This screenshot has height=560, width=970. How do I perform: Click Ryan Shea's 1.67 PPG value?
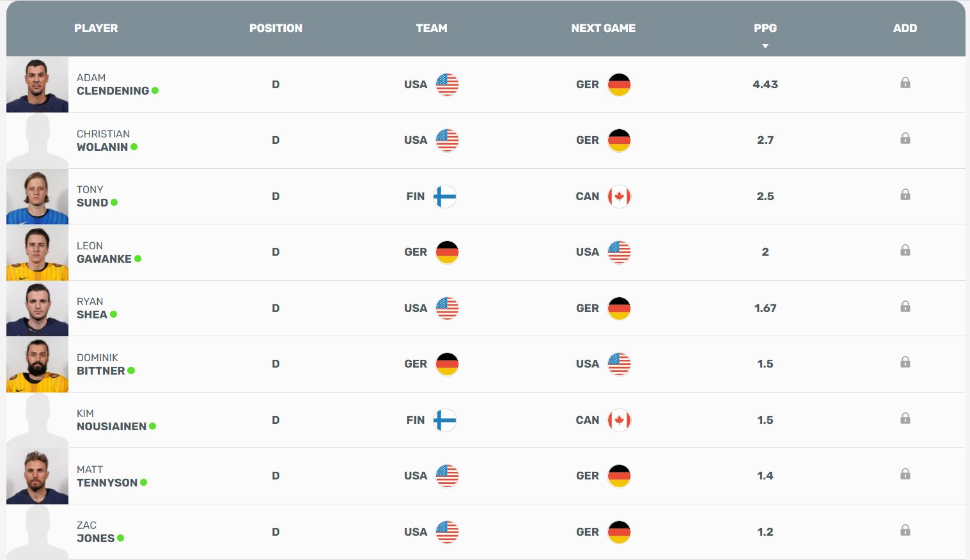click(x=765, y=307)
